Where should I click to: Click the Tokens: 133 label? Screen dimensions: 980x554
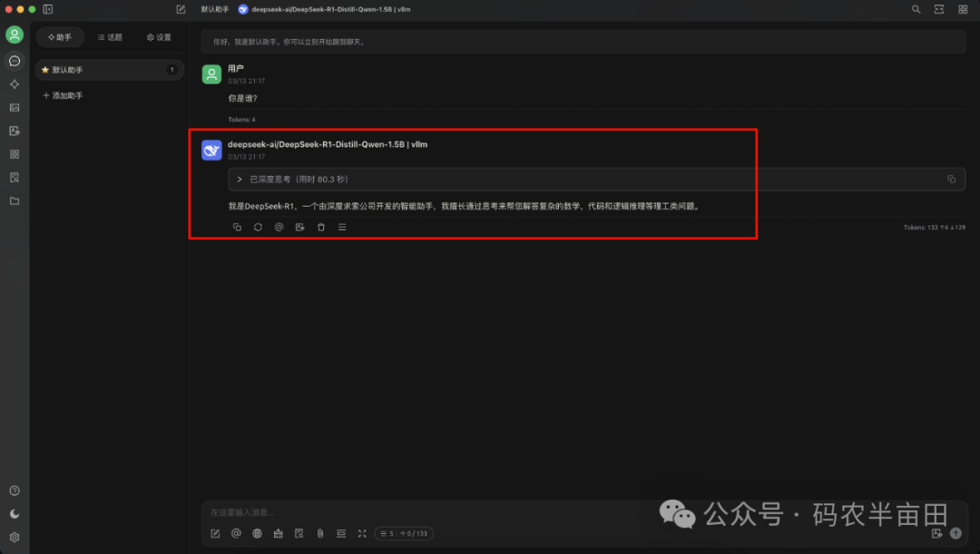pyautogui.click(x=935, y=228)
